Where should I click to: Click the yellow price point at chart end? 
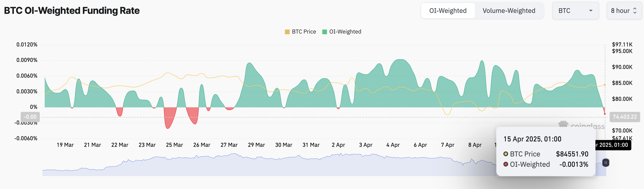click(x=605, y=85)
